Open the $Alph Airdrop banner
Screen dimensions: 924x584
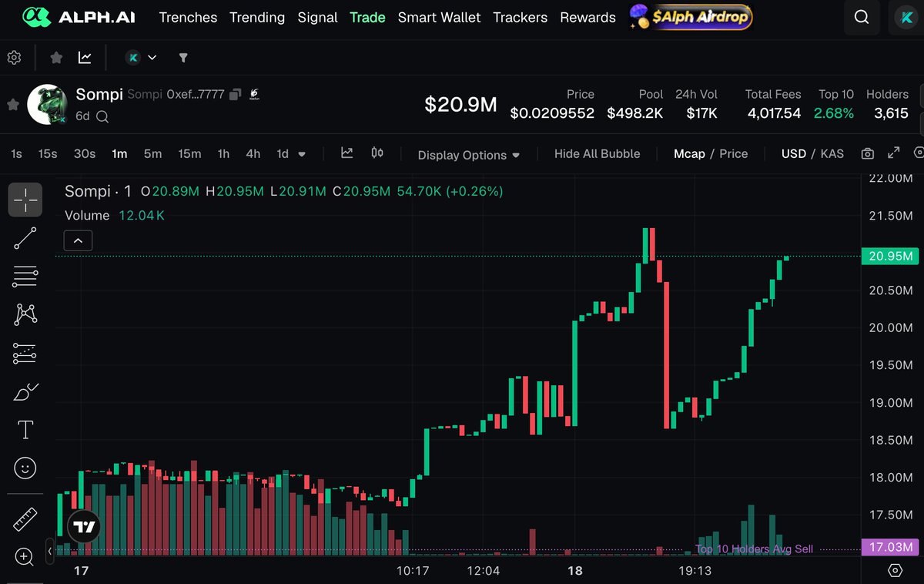(x=691, y=16)
